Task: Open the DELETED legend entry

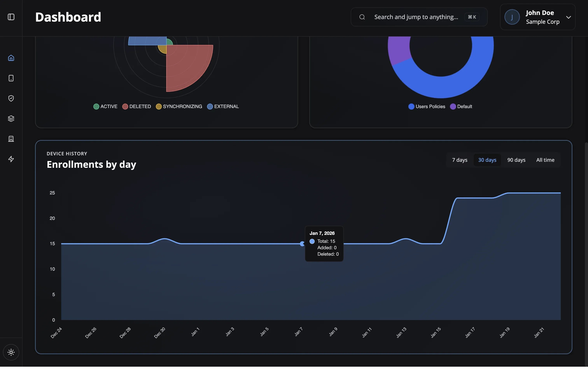Action: tap(137, 106)
